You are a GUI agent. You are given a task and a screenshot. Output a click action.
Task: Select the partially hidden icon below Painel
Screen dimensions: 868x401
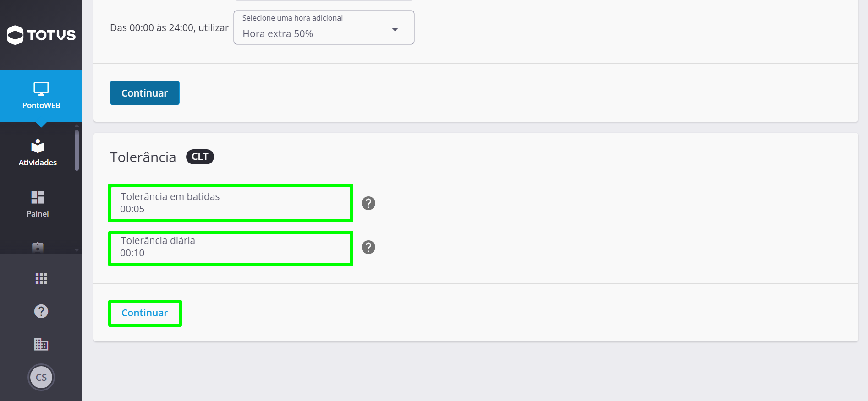[x=38, y=248]
